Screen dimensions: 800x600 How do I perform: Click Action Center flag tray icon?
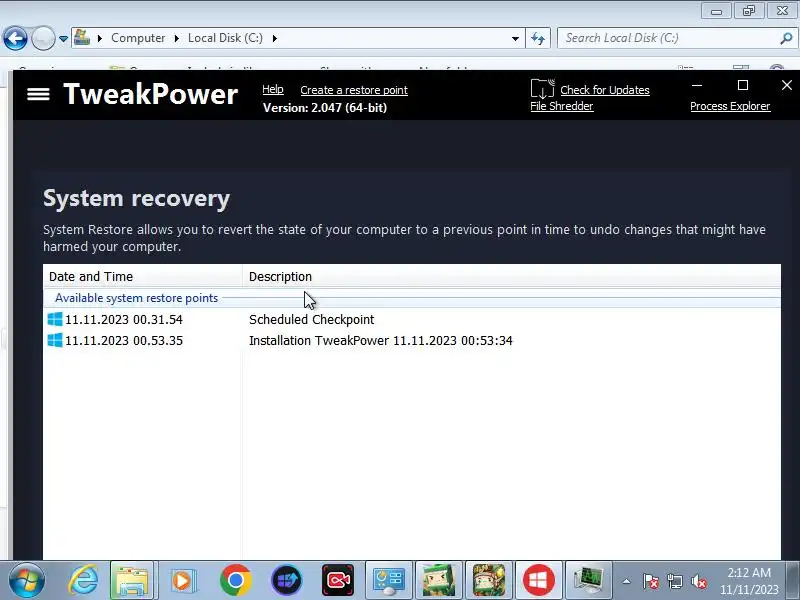click(651, 581)
